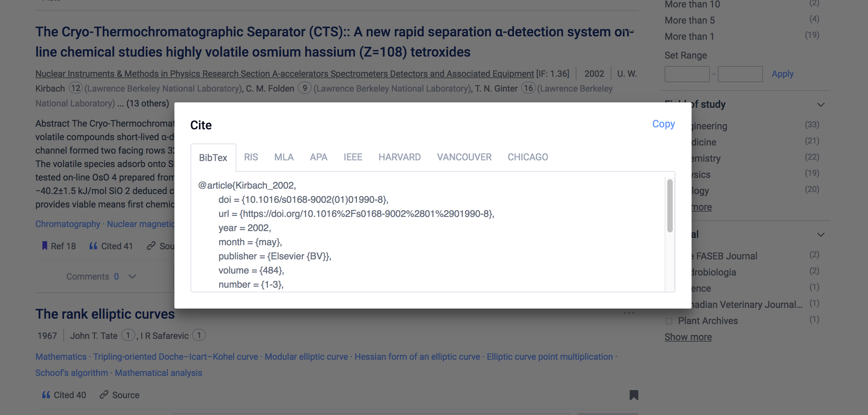
Task: Click Apply for the citation range
Action: pyautogui.click(x=782, y=74)
